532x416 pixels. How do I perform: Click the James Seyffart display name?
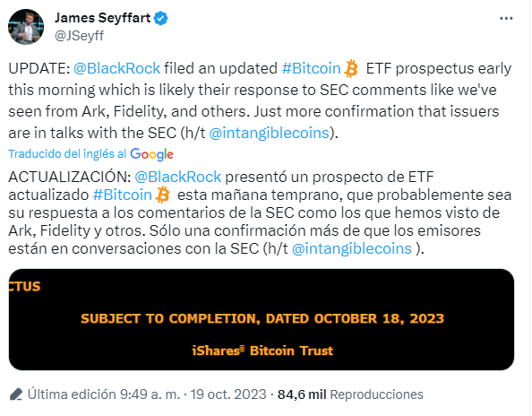click(x=102, y=18)
